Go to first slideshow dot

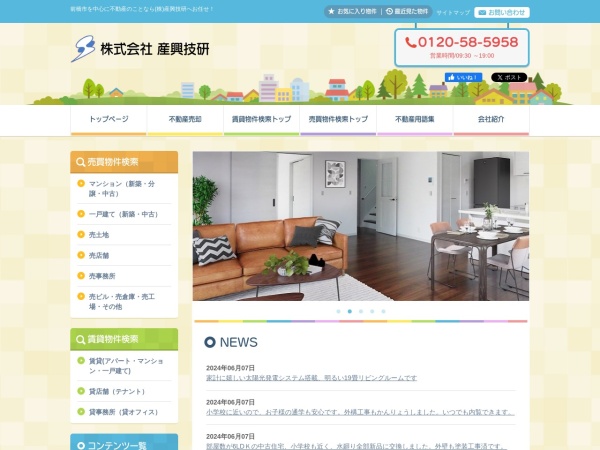(338, 311)
